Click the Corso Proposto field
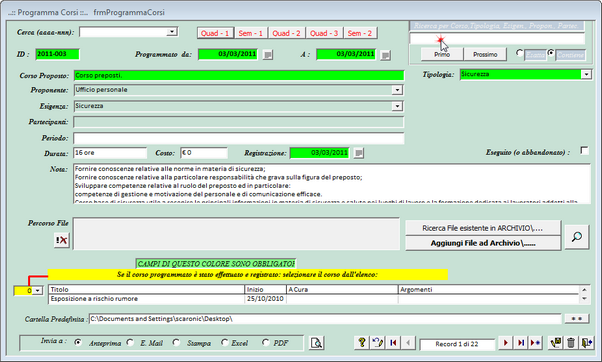The width and height of the screenshot is (602, 362). (x=239, y=76)
